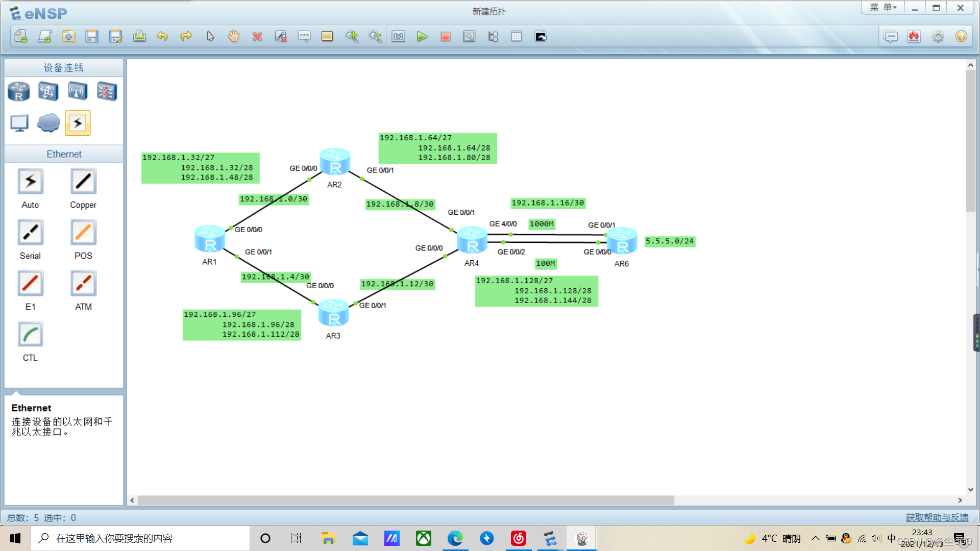Click the red X delete tool
980x551 pixels.
coord(257,37)
